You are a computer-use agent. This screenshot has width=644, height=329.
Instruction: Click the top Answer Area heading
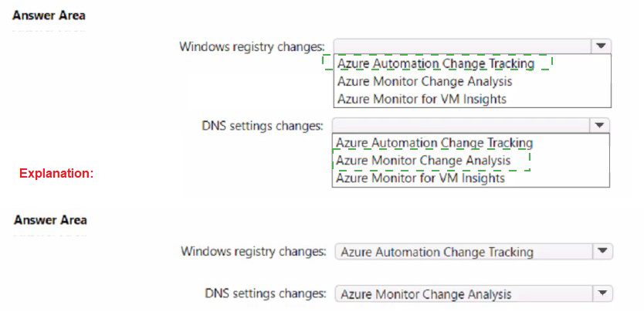click(50, 15)
